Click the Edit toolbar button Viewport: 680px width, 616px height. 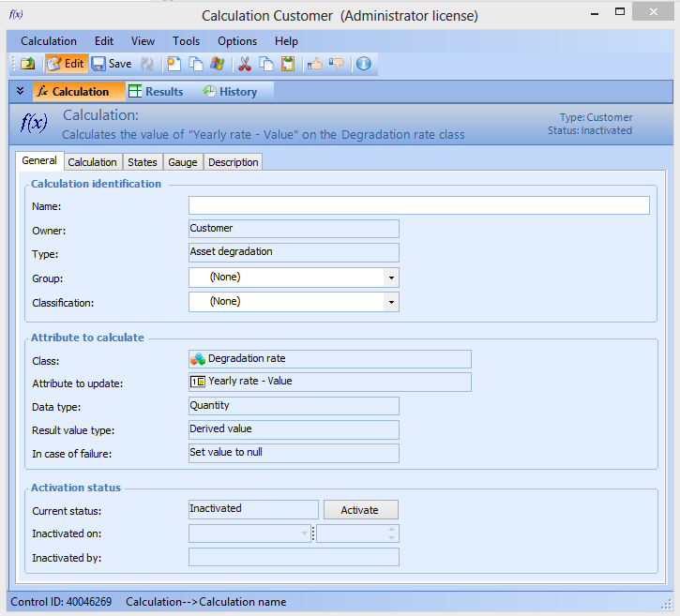coord(66,64)
